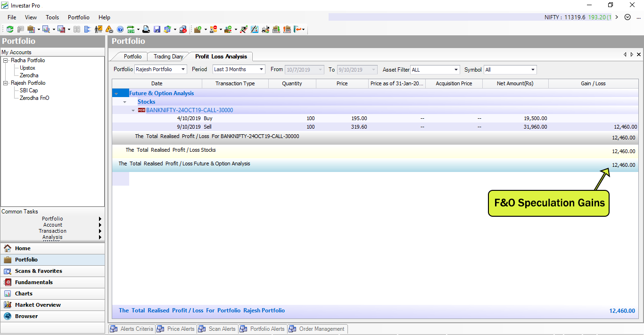Click the floppy disk save icon
Screen dimensions: 644x335
[157, 29]
